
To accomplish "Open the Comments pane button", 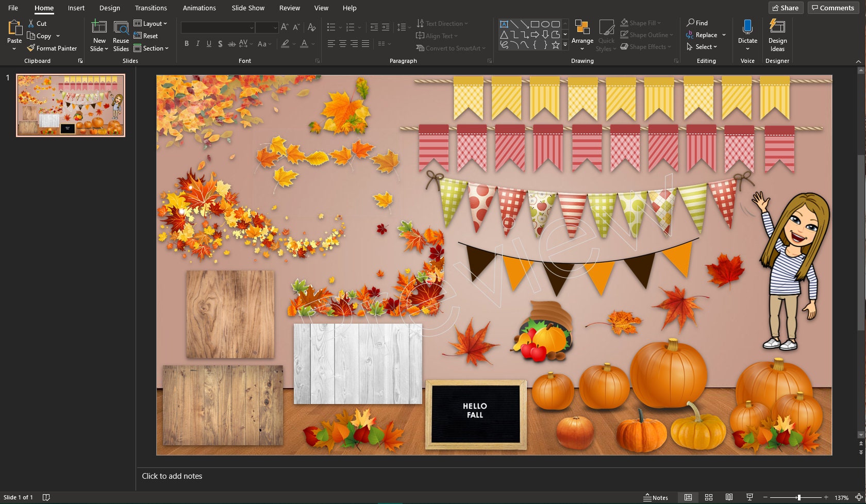I will (834, 8).
